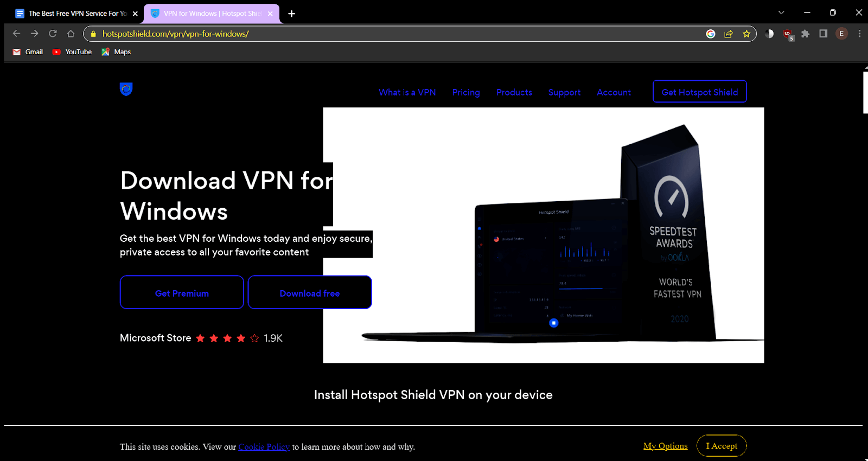The width and height of the screenshot is (868, 461).
Task: Open the Support menu item
Action: [x=564, y=92]
